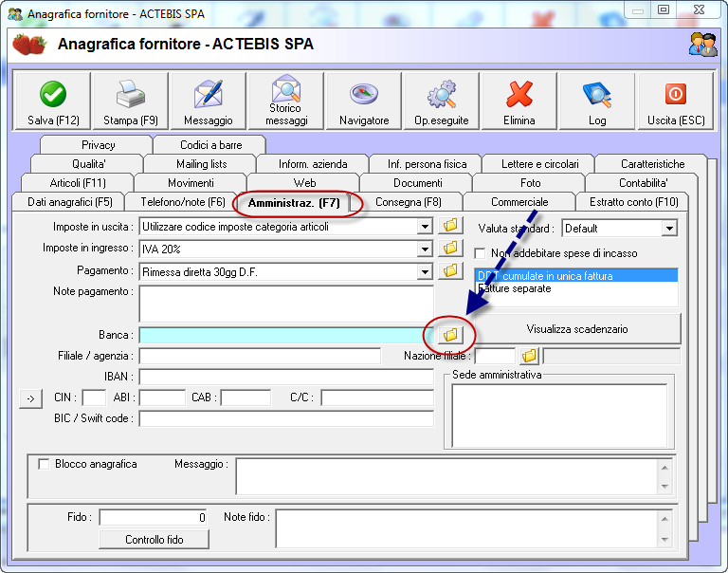Click the Uscita (ESC) power button
This screenshot has height=573, width=728.
click(676, 101)
